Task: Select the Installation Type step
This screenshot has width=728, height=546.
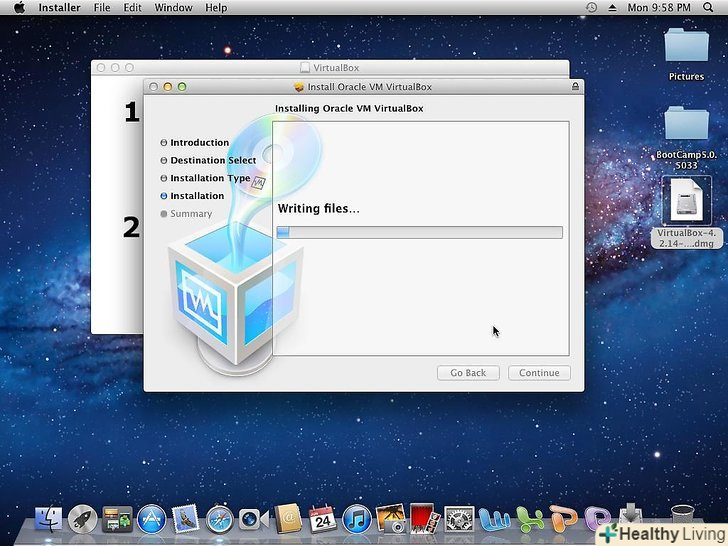Action: [x=210, y=178]
